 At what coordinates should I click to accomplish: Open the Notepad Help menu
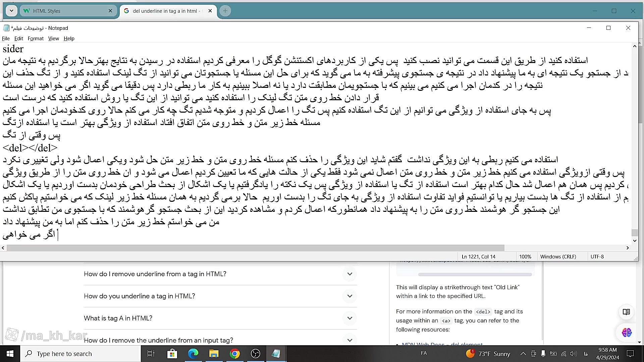[69, 39]
